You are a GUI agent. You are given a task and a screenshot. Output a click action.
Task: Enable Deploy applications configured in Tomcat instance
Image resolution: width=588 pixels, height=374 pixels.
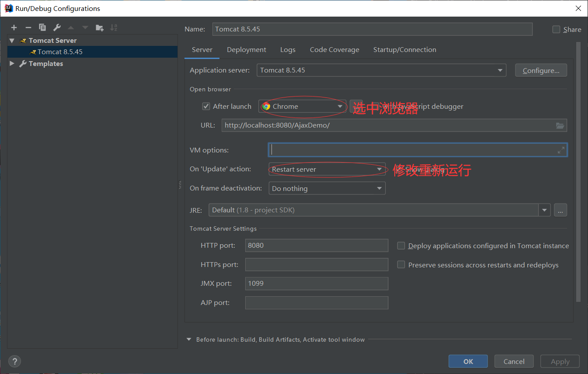point(401,246)
